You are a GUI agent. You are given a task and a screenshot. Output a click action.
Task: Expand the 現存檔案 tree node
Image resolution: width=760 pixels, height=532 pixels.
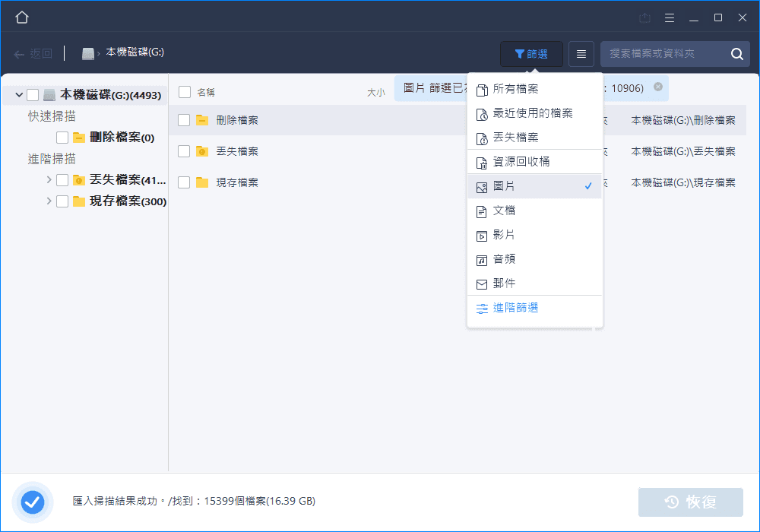49,201
